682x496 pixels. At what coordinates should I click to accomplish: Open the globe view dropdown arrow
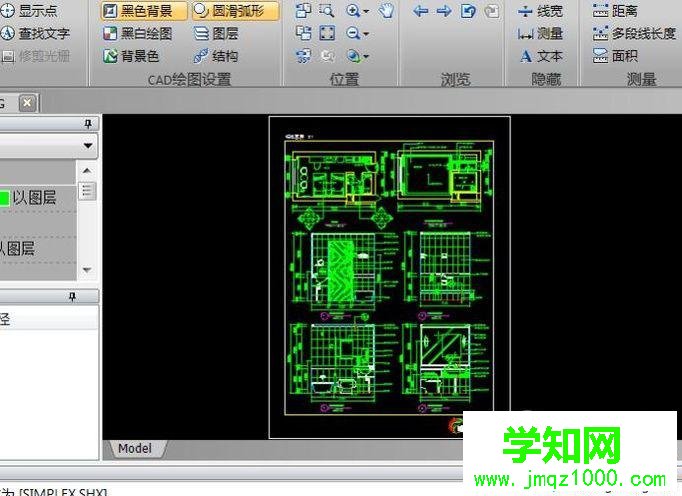click(366, 57)
